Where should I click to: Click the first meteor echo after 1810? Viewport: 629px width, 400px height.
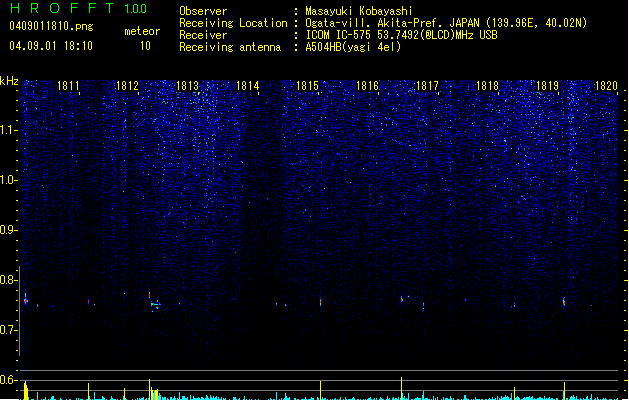pos(26,300)
